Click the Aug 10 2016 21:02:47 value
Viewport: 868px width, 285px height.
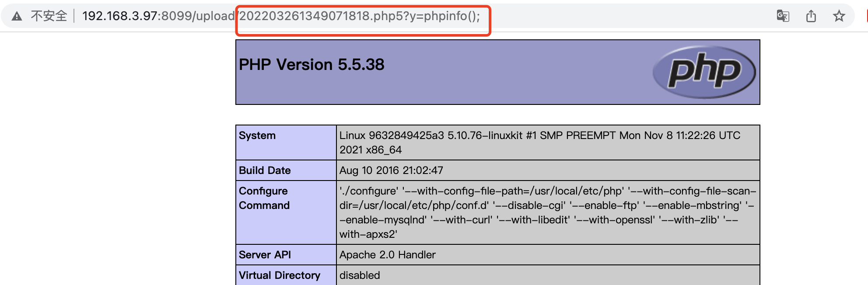391,170
